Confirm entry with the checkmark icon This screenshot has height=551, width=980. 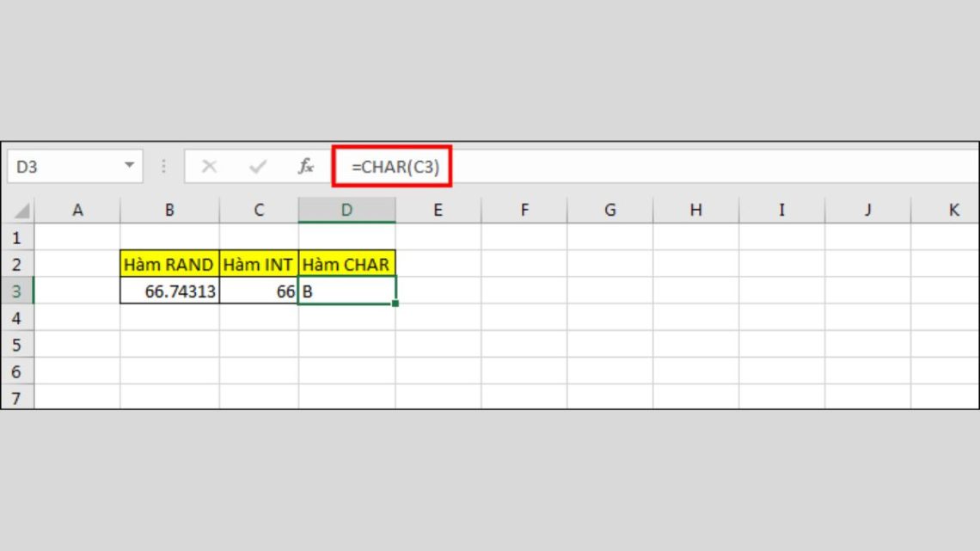click(257, 166)
